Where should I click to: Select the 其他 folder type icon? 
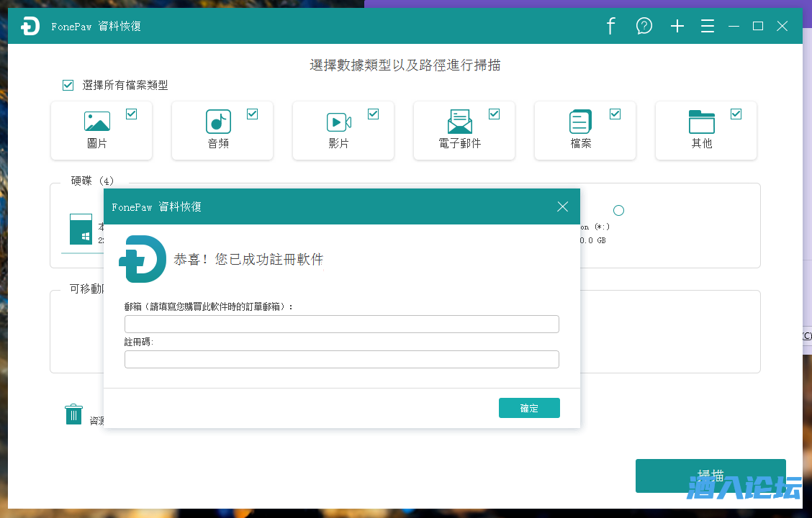click(x=701, y=122)
